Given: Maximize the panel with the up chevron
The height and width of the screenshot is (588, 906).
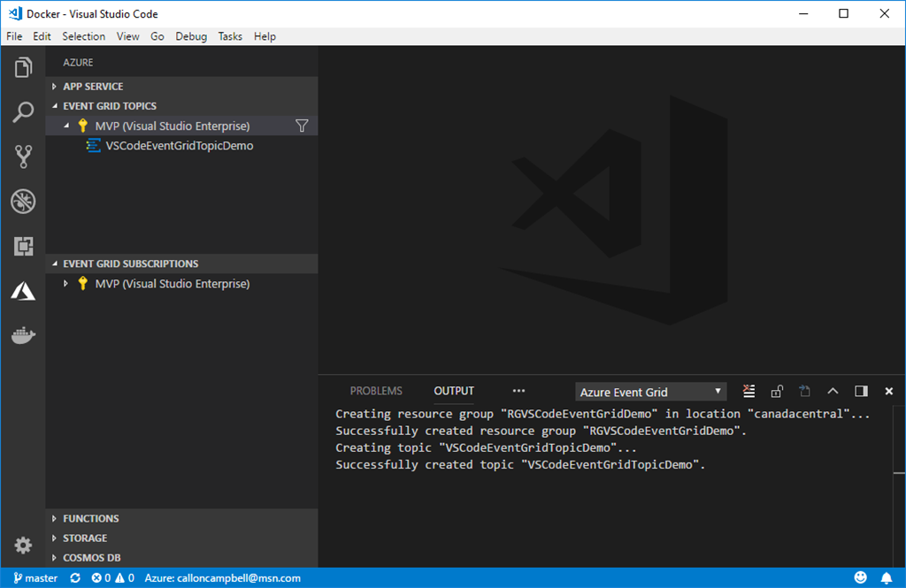Looking at the screenshot, I should point(833,391).
